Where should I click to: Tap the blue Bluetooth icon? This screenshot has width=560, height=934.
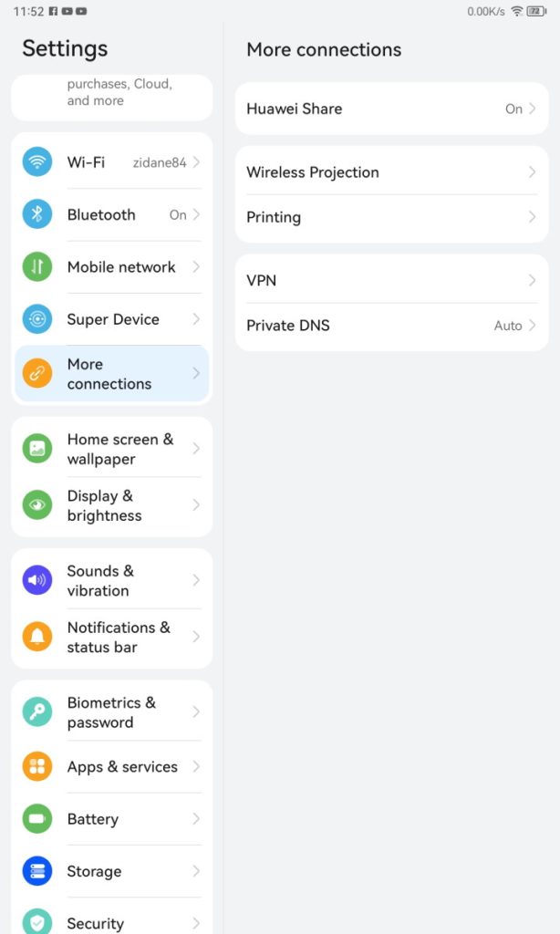click(x=36, y=214)
